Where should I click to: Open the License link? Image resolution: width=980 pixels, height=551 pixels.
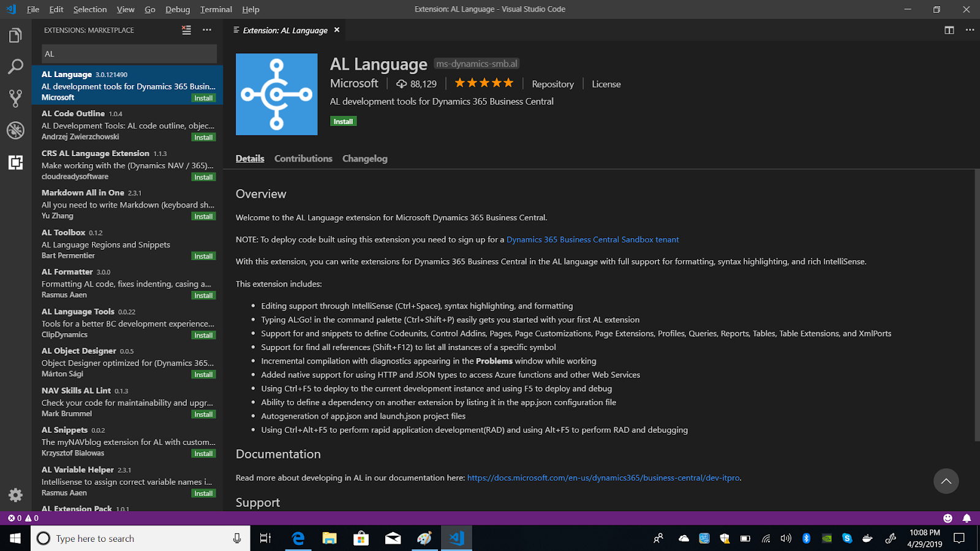point(606,84)
